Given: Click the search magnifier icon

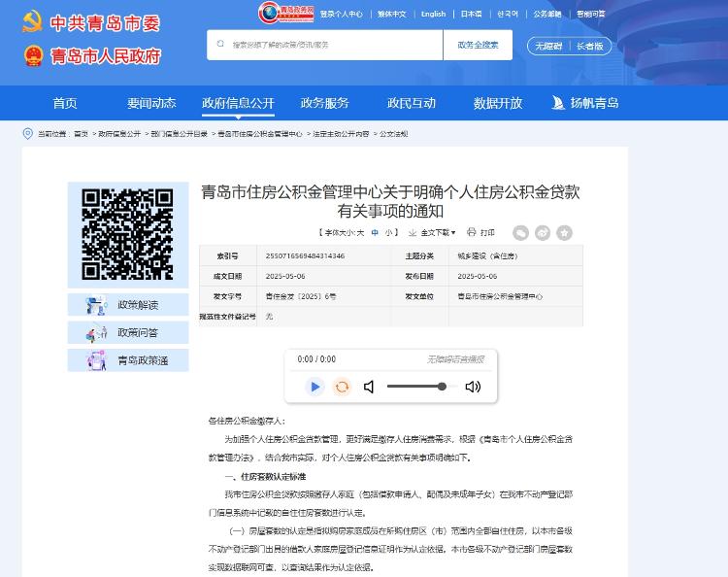Looking at the screenshot, I should tap(220, 44).
